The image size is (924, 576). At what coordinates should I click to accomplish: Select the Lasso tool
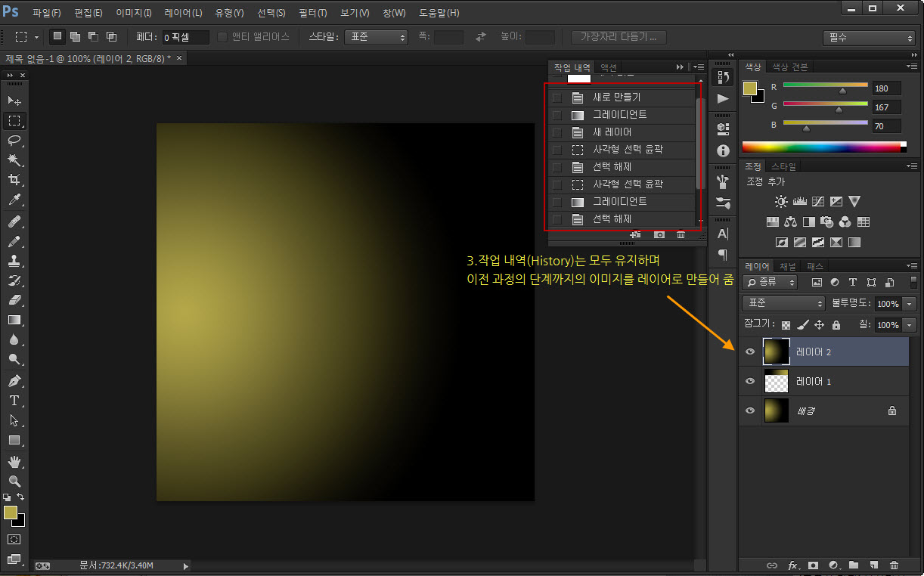[14, 141]
